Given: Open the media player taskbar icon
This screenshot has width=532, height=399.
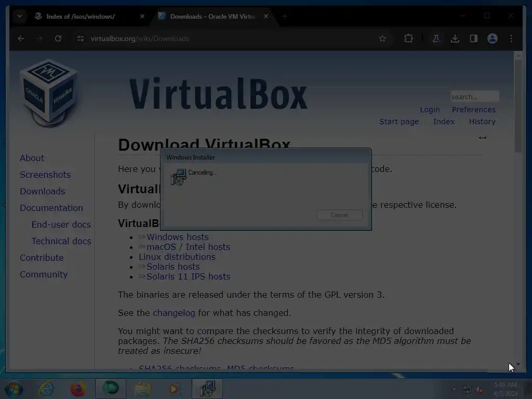Looking at the screenshot, I should [175, 389].
